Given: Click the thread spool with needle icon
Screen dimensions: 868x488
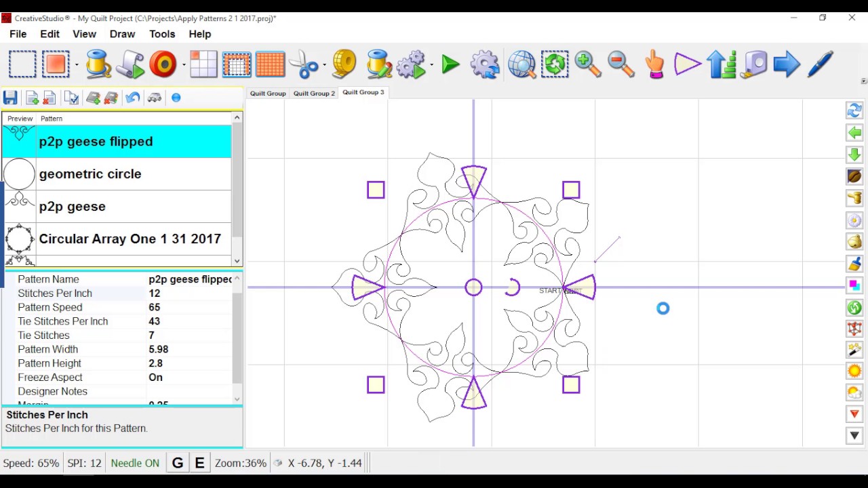Looking at the screenshot, I should click(x=379, y=64).
